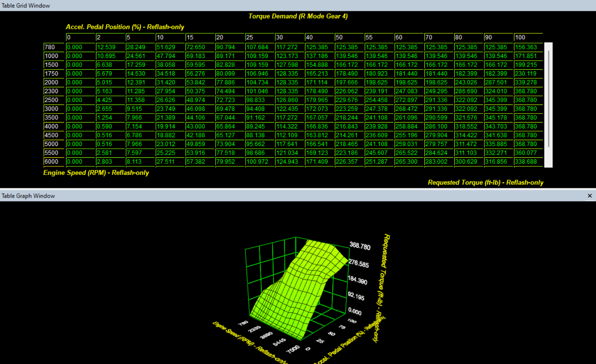Click the cell containing 339.278
Screen dimensions: 596x364
point(528,83)
